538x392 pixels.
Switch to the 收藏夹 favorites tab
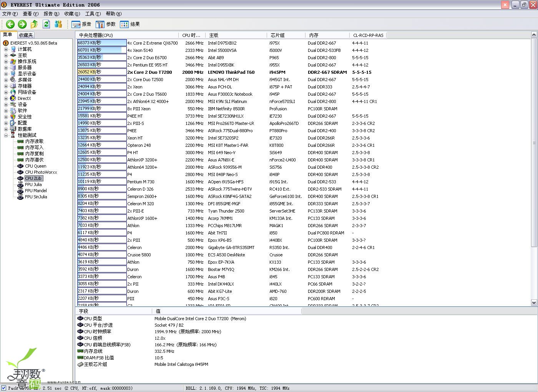(x=26, y=35)
